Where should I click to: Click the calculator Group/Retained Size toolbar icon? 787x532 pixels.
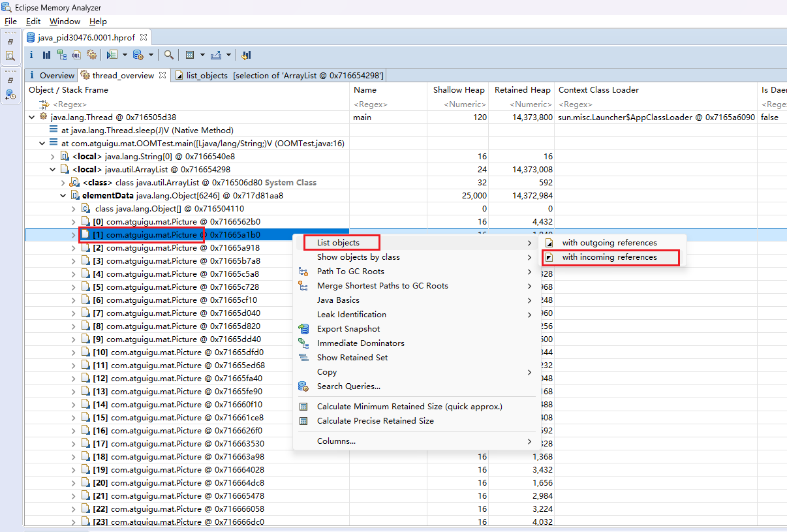click(190, 55)
